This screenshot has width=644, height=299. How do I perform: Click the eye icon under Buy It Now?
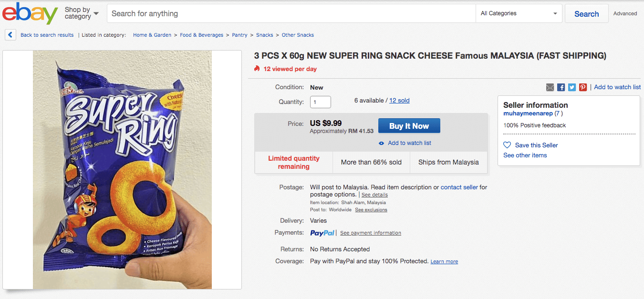381,143
